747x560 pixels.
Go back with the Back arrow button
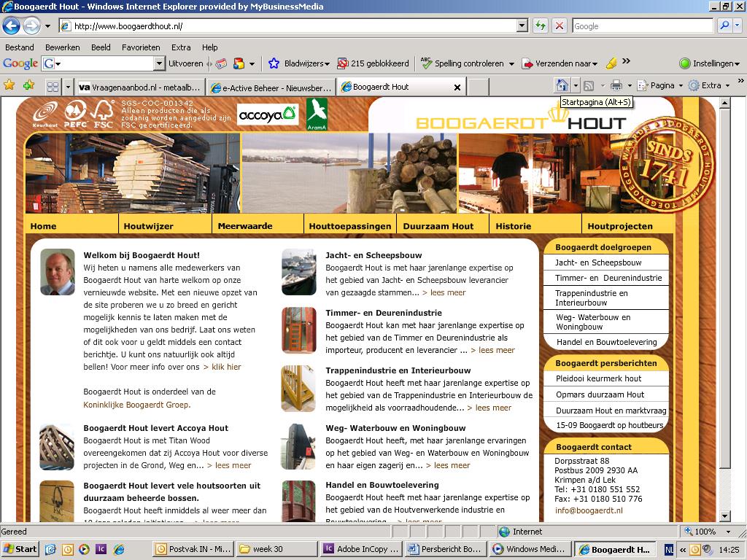click(x=12, y=26)
